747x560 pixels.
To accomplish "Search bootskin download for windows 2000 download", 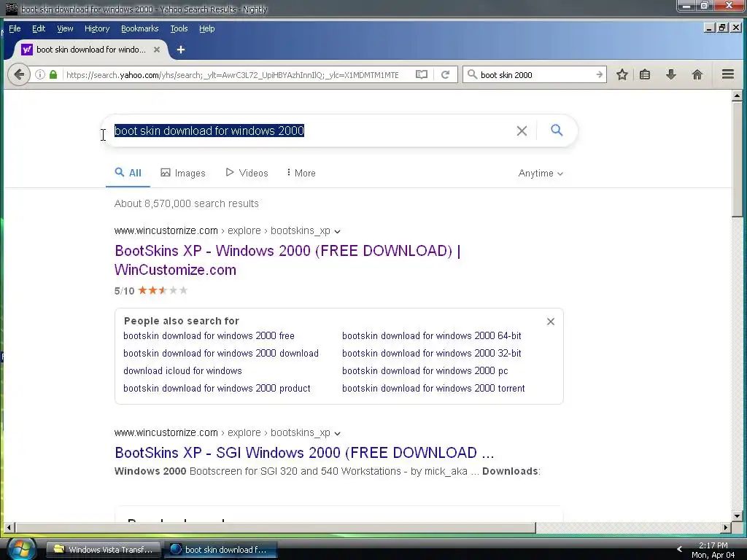I will click(221, 354).
